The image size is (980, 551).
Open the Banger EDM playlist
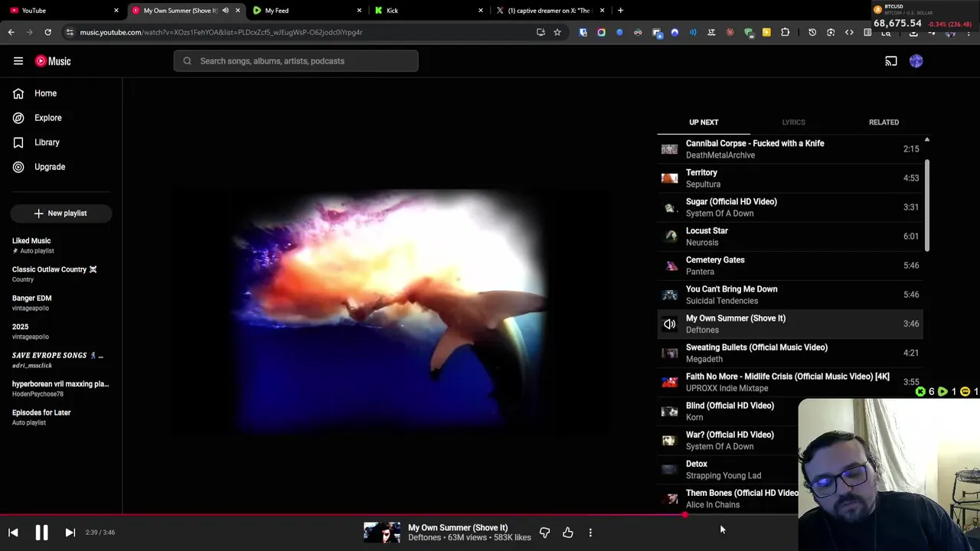[x=61, y=303]
